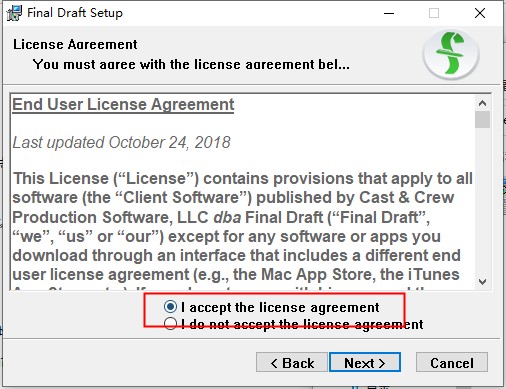The height and width of the screenshot is (389, 506).
Task: Click the scrollbar track below the thumb
Action: coord(482,201)
